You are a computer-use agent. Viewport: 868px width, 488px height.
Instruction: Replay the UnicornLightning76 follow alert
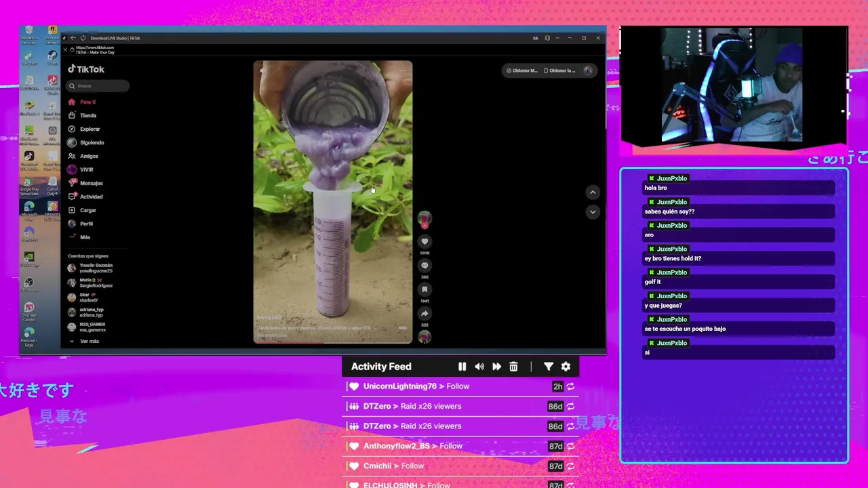pos(570,386)
